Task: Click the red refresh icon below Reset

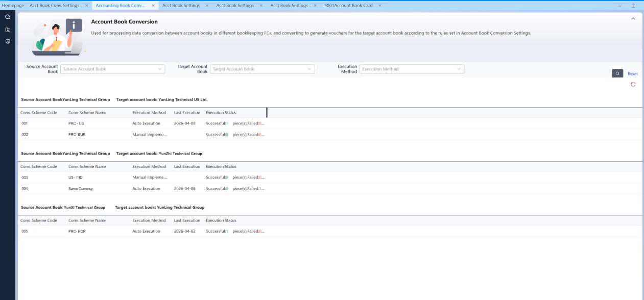Action: 633,84
